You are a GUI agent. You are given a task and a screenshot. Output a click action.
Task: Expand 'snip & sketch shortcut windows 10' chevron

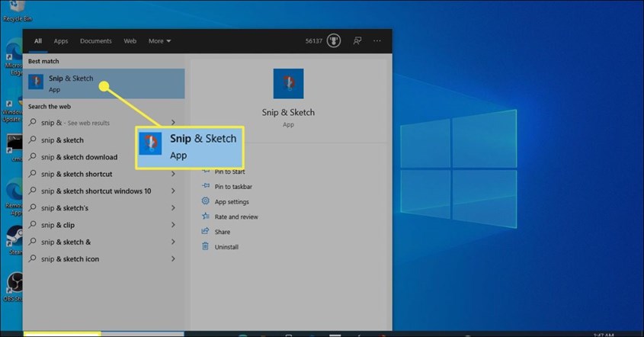coord(173,191)
